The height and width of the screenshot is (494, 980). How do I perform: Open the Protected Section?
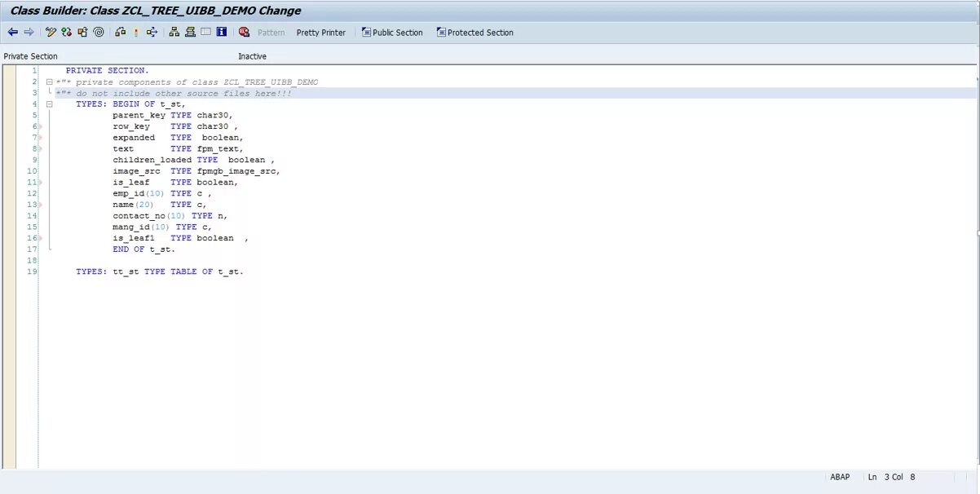(477, 33)
